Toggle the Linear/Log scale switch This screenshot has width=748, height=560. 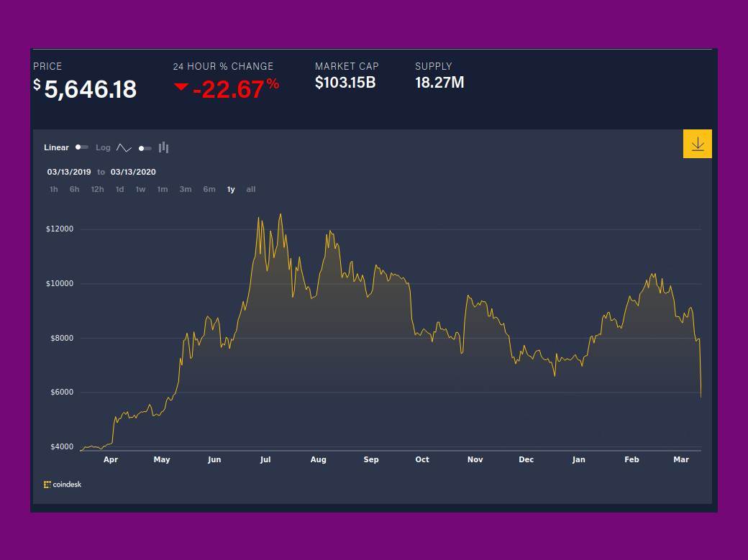coord(82,147)
